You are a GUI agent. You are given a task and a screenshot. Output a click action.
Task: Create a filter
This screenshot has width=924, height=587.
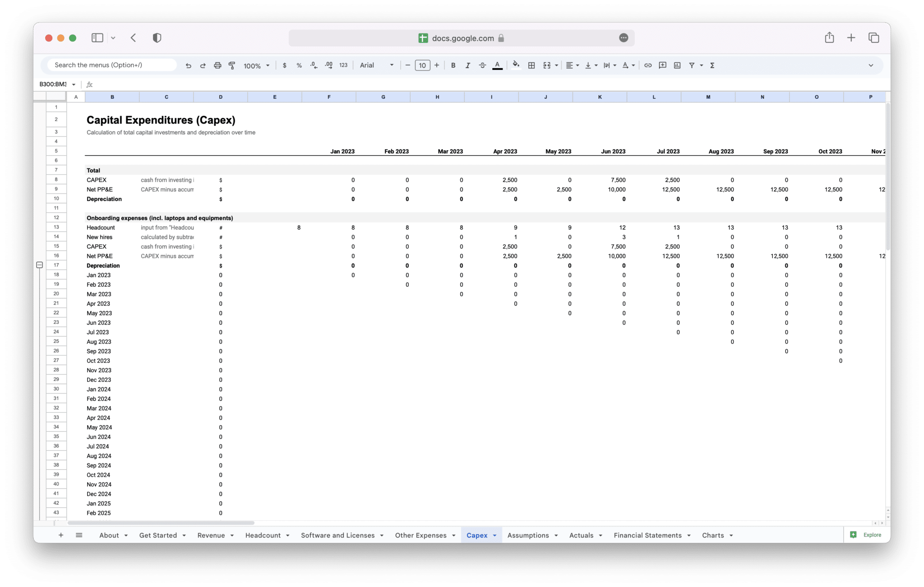click(x=692, y=65)
